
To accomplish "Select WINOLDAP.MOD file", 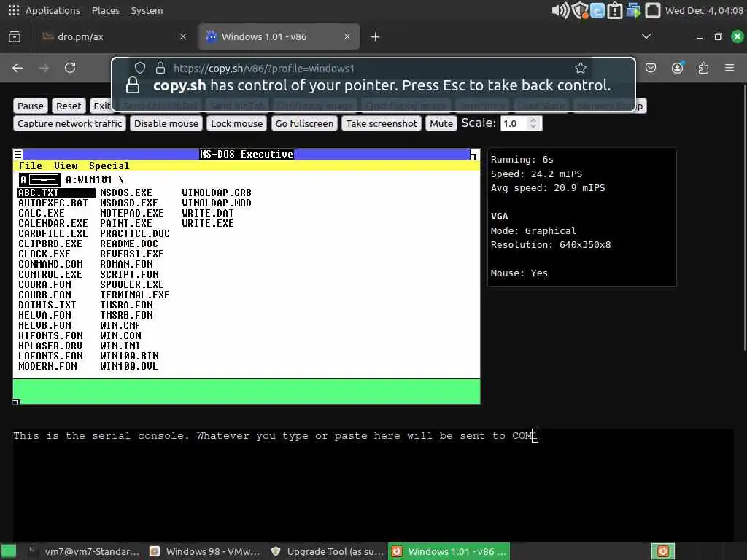I will pos(216,203).
